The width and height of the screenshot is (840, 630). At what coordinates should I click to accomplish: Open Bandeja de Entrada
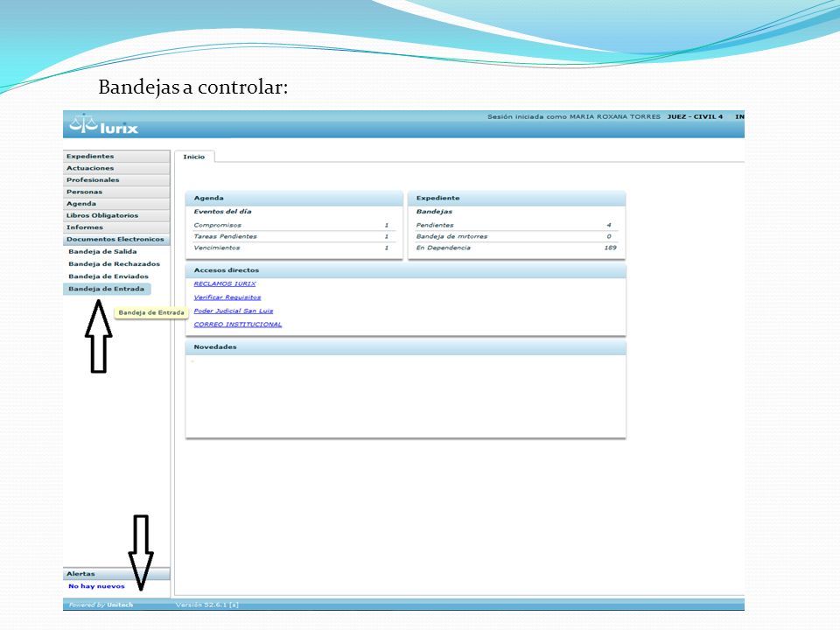pos(106,289)
